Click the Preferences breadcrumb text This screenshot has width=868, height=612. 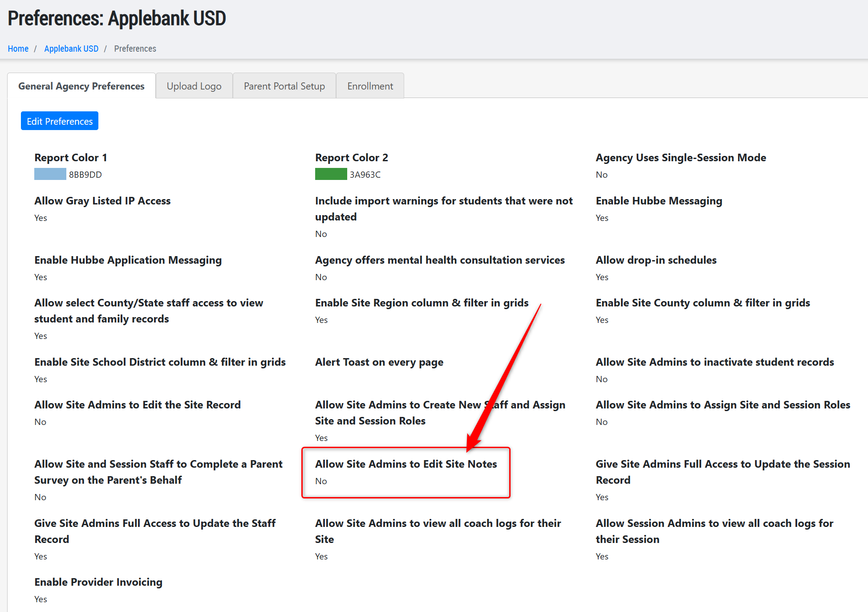coord(135,49)
